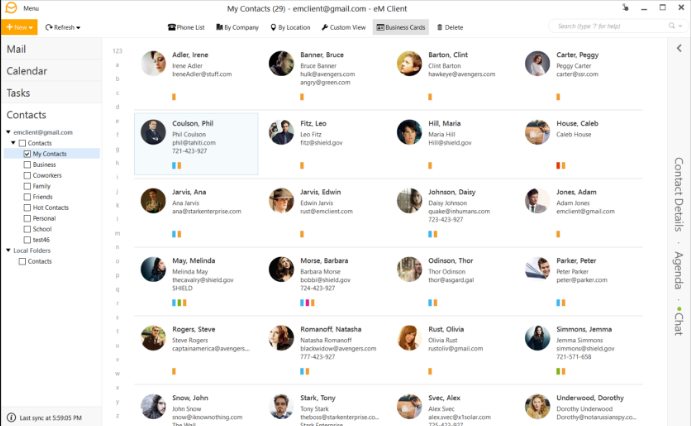Expand the Contact Details side panel
The image size is (691, 426).
click(679, 194)
